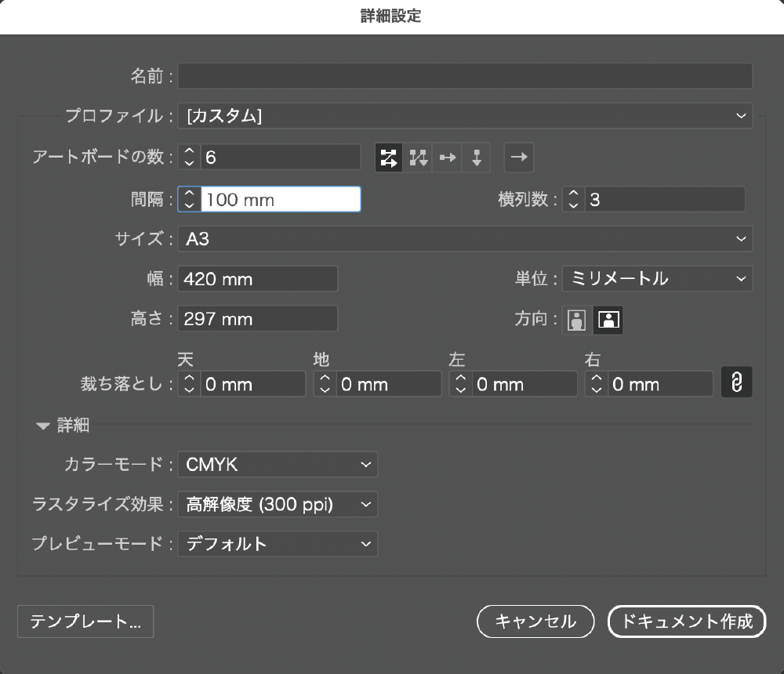Click the ドキュメント作成 button
Image resolution: width=784 pixels, height=674 pixels.
coord(686,621)
